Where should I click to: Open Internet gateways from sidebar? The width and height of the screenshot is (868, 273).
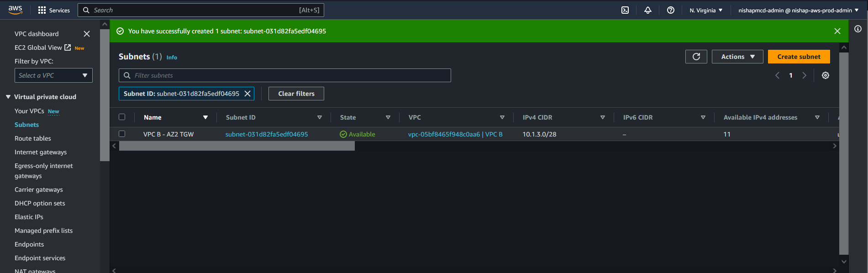(41, 152)
